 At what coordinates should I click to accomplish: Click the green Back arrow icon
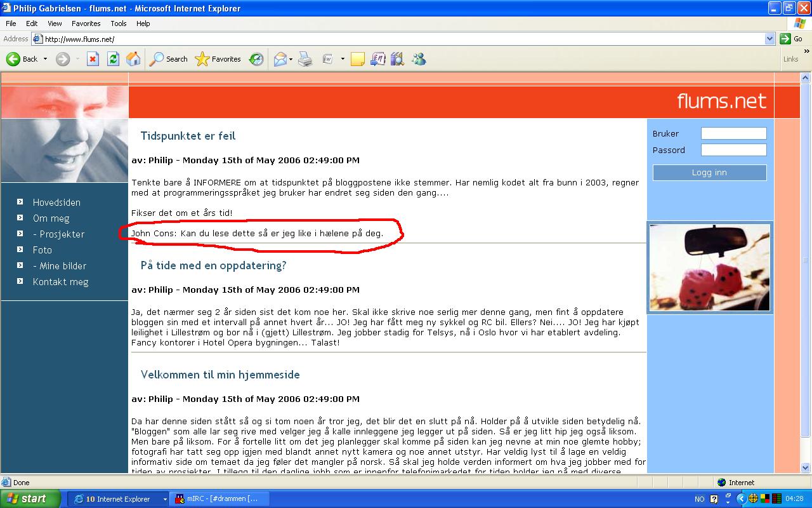click(x=13, y=59)
